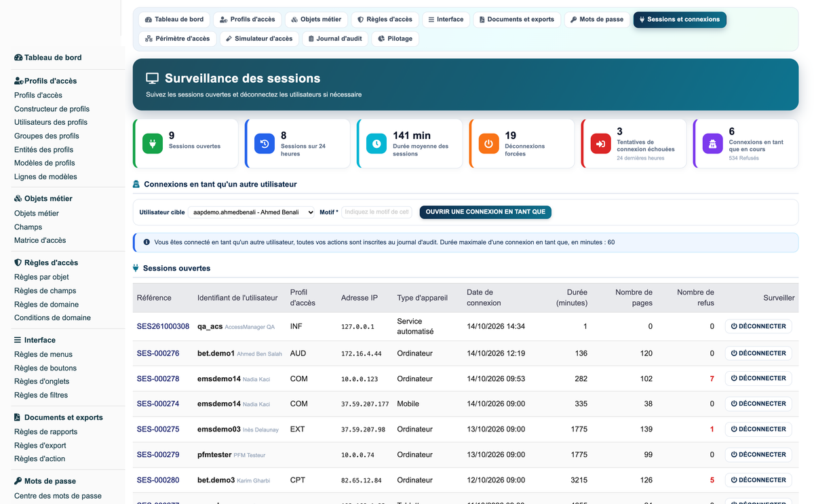Click the blue history icon for Sessions sur 24 heures
Screen dimensions: 814x504
pos(265,144)
